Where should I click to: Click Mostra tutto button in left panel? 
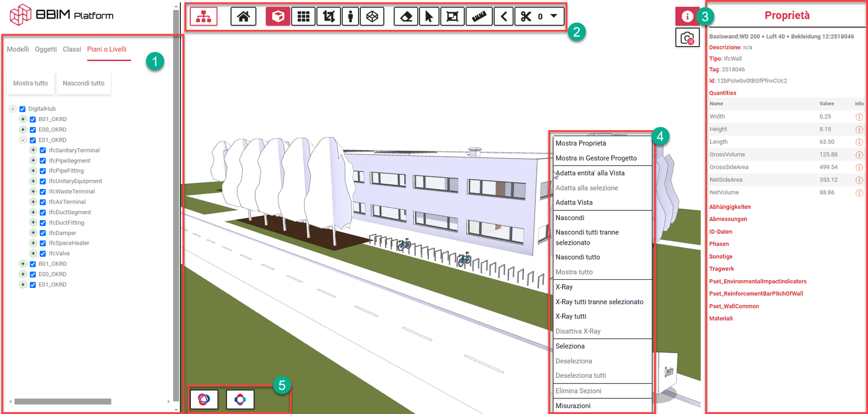(31, 83)
